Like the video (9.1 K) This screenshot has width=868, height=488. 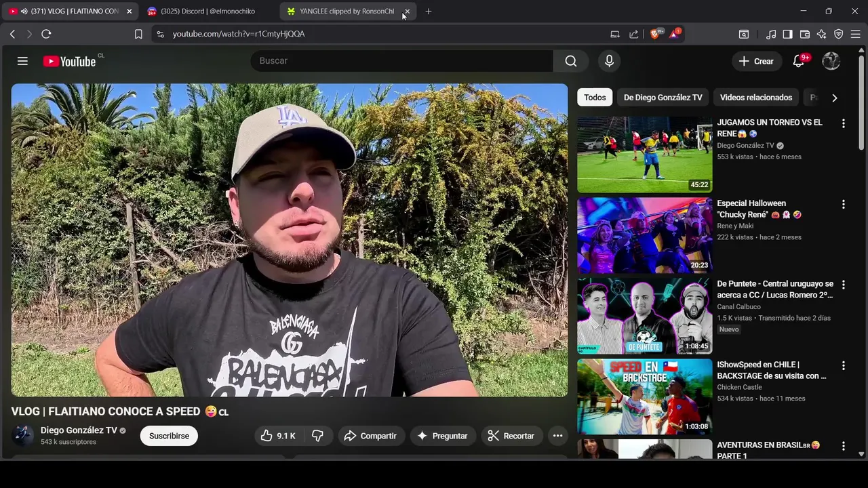278,436
